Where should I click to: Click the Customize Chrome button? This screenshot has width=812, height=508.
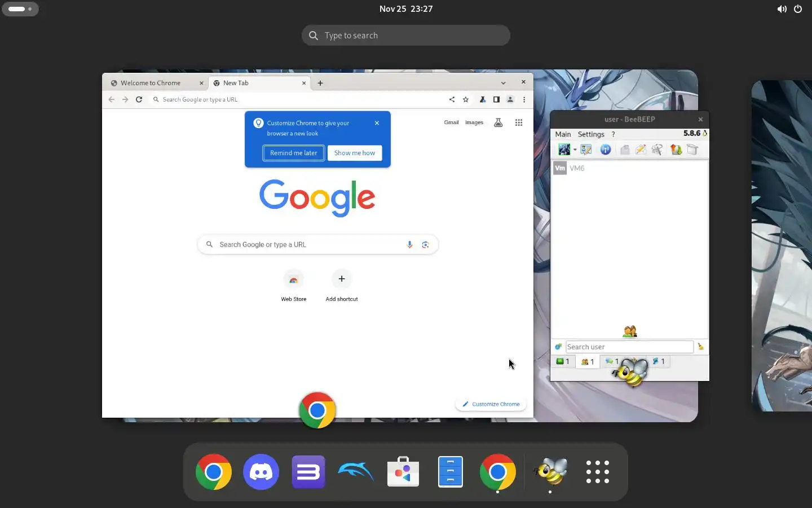(x=491, y=404)
